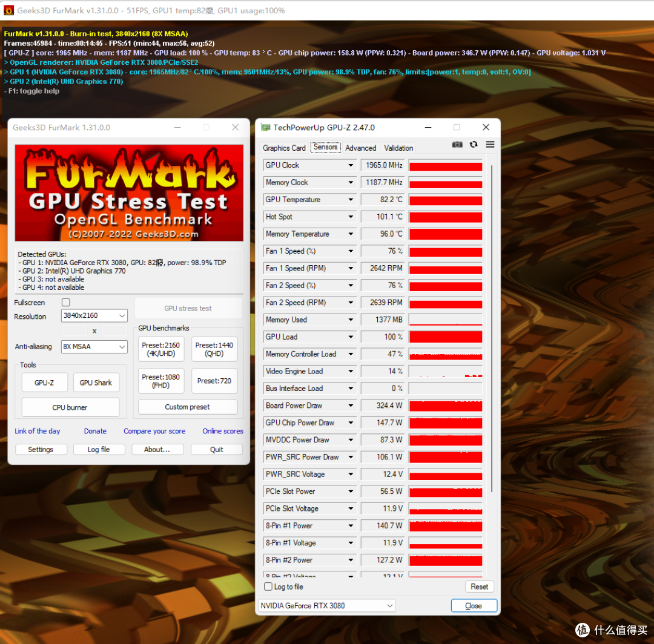This screenshot has width=654, height=644.
Task: Click the Fan 2 Speed (RPM) value 2639 RPM
Action: (382, 303)
